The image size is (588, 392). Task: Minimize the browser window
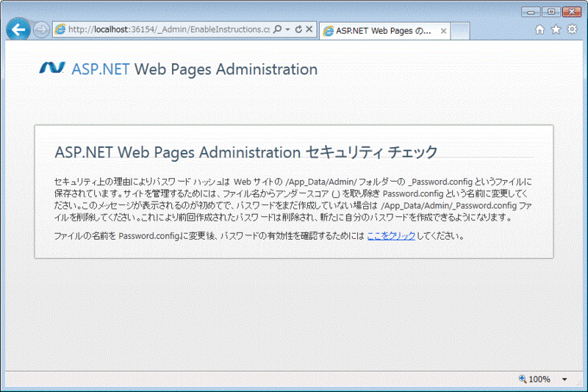pyautogui.click(x=531, y=12)
